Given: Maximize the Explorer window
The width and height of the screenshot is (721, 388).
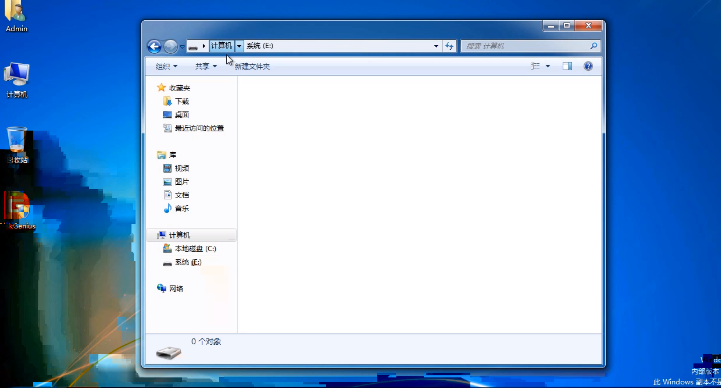Looking at the screenshot, I should click(567, 26).
